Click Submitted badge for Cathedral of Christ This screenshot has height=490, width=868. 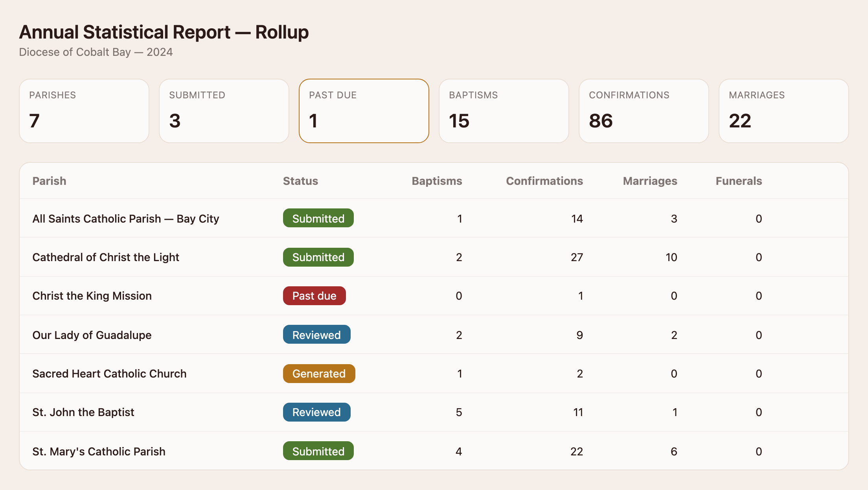tap(318, 257)
